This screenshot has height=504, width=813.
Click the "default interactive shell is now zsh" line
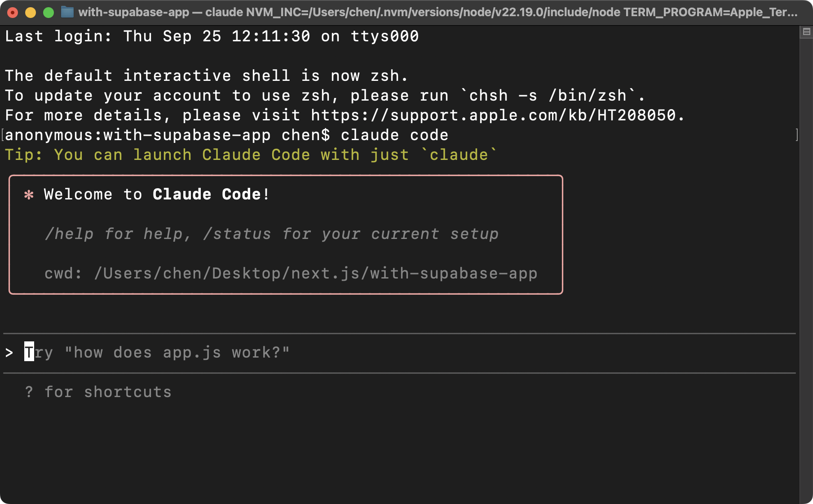point(206,76)
